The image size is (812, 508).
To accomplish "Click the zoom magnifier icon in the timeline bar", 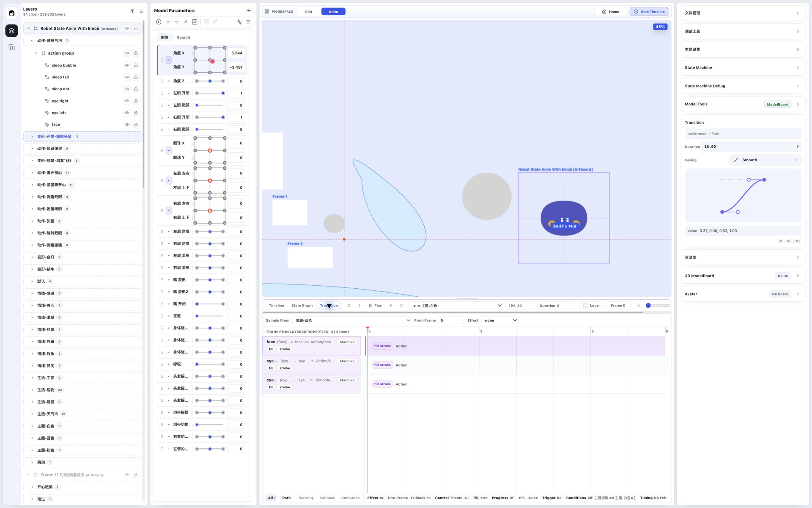I will [639, 306].
